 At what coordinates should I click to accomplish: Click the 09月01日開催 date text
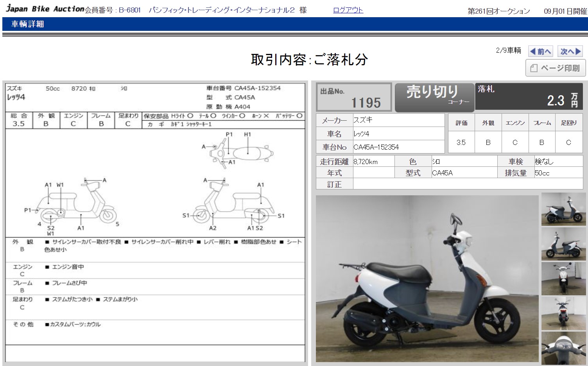point(565,11)
